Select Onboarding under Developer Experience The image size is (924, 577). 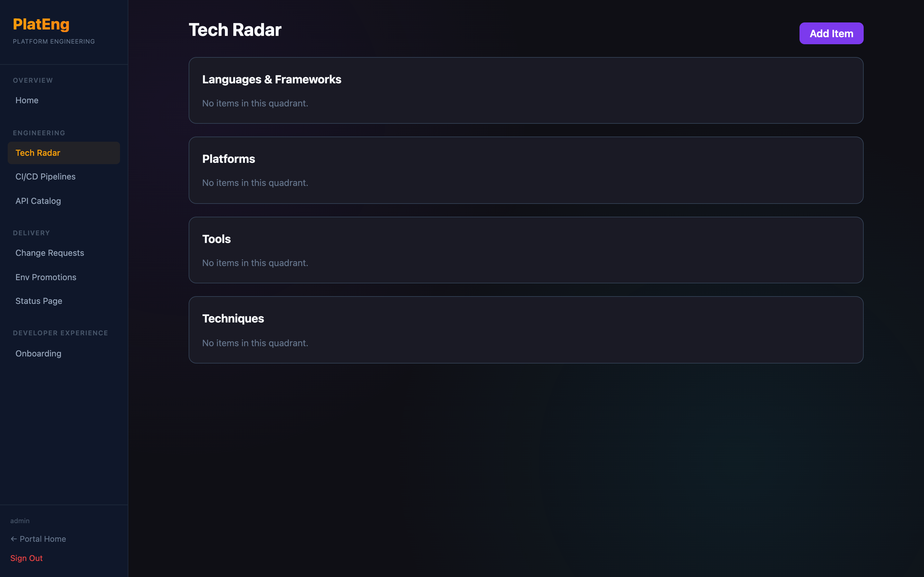pos(38,353)
